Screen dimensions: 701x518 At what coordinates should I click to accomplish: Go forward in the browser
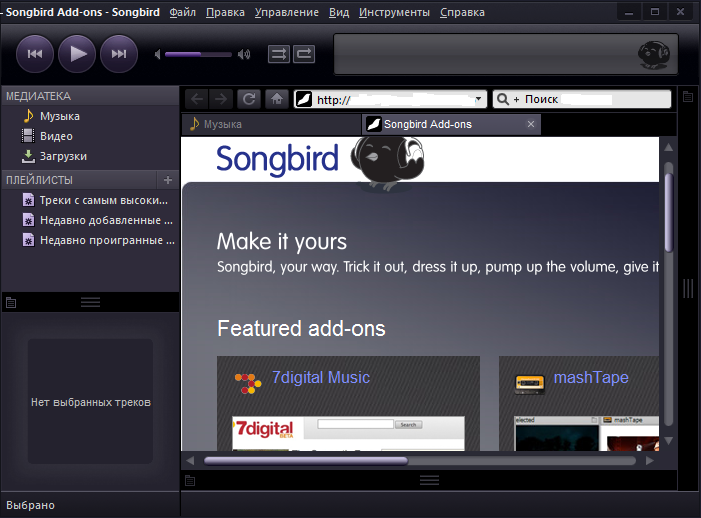click(x=221, y=99)
